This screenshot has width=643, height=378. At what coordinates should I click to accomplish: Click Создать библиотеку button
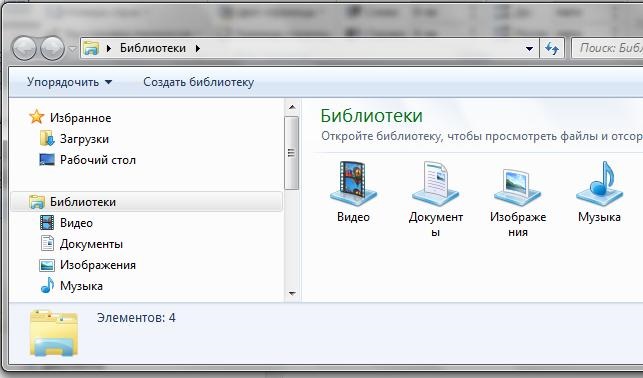click(198, 82)
